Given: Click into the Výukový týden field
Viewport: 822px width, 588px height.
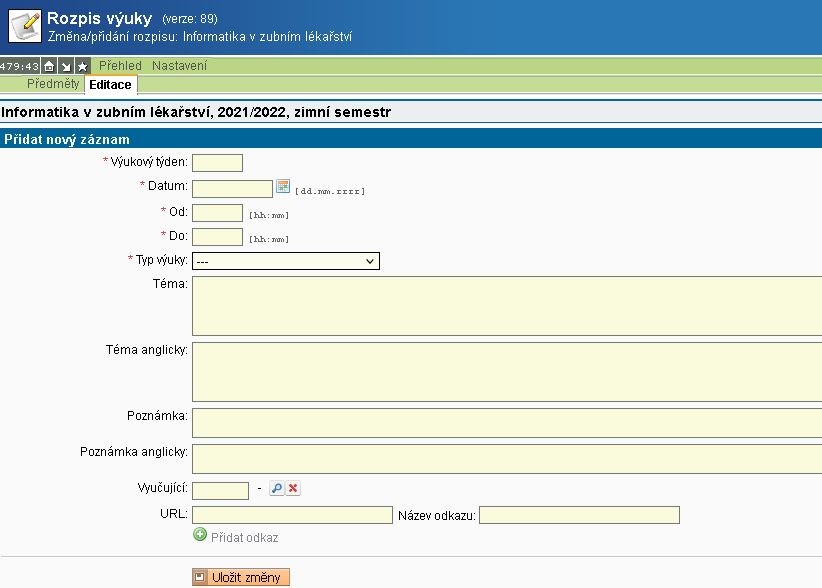Looking at the screenshot, I should [217, 163].
